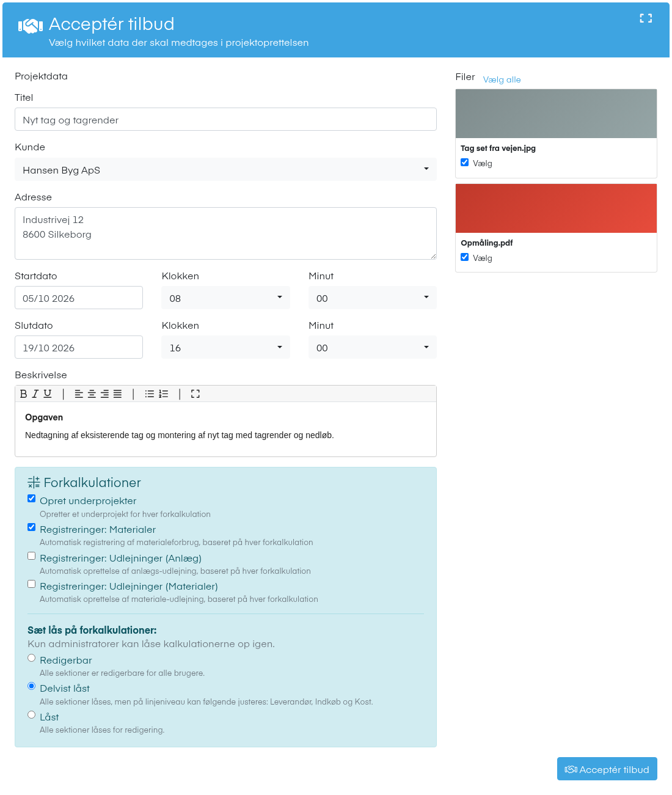Screen dimensions: 672x795
Task: Click the Vælg alle files link
Action: point(502,79)
